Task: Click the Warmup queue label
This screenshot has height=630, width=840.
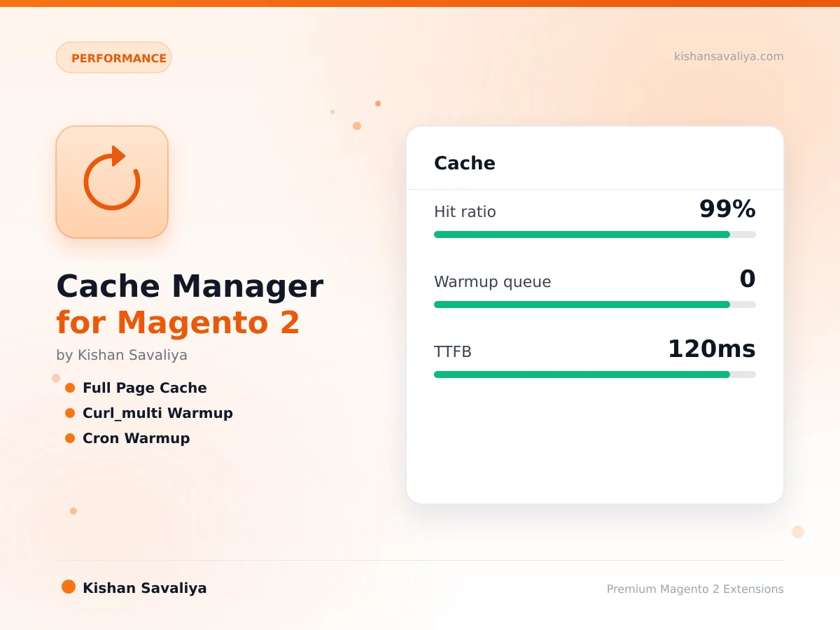Action: (x=493, y=281)
